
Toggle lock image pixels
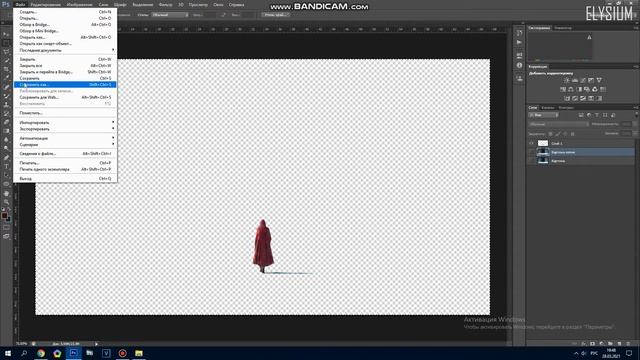coord(558,133)
